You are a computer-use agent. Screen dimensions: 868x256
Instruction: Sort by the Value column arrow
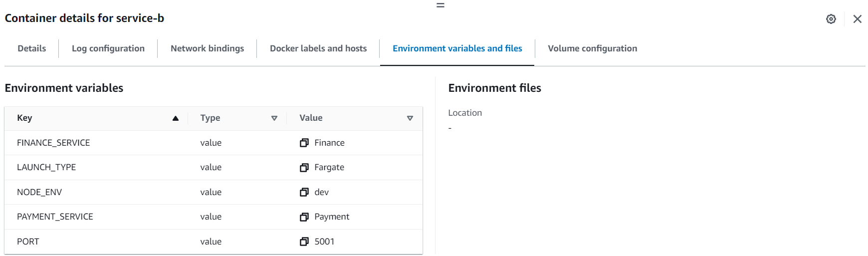tap(410, 118)
